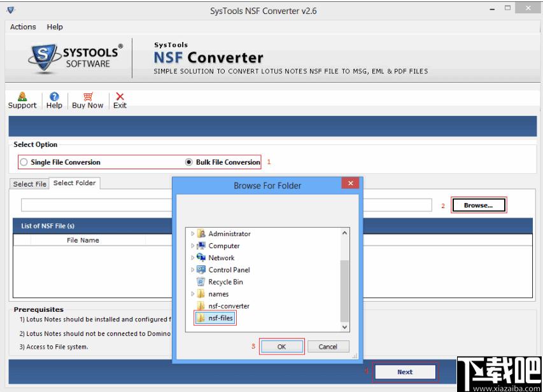The width and height of the screenshot is (543, 392).
Task: Click the folder path input field
Action: 227,205
